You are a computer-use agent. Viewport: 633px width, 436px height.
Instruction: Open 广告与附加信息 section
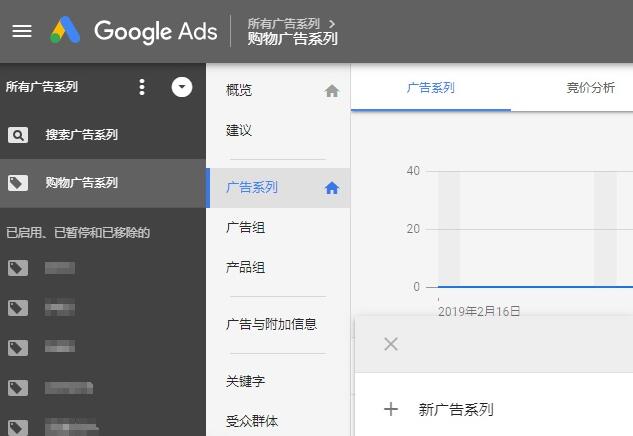click(272, 324)
